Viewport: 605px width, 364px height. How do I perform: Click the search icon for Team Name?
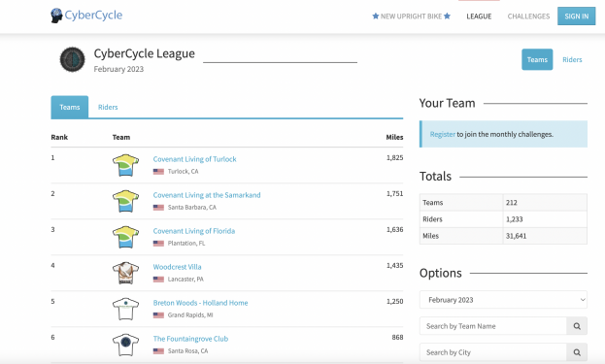tap(577, 326)
